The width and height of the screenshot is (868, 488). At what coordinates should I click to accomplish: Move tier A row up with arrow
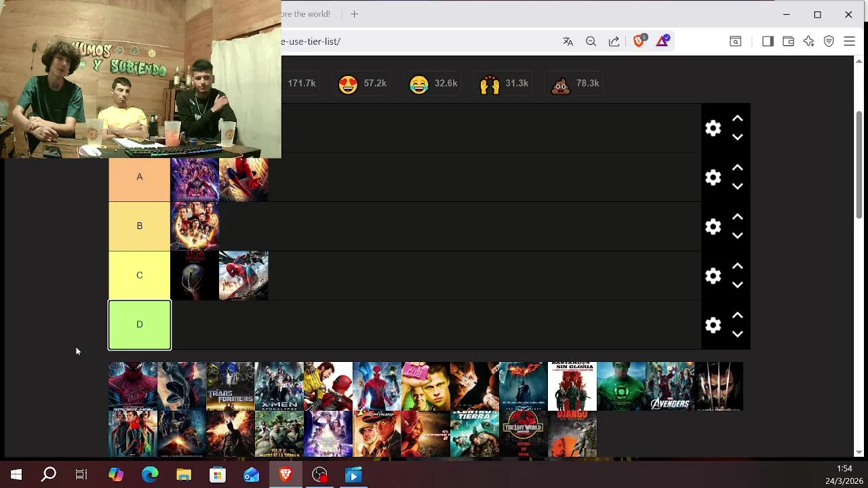(737, 168)
